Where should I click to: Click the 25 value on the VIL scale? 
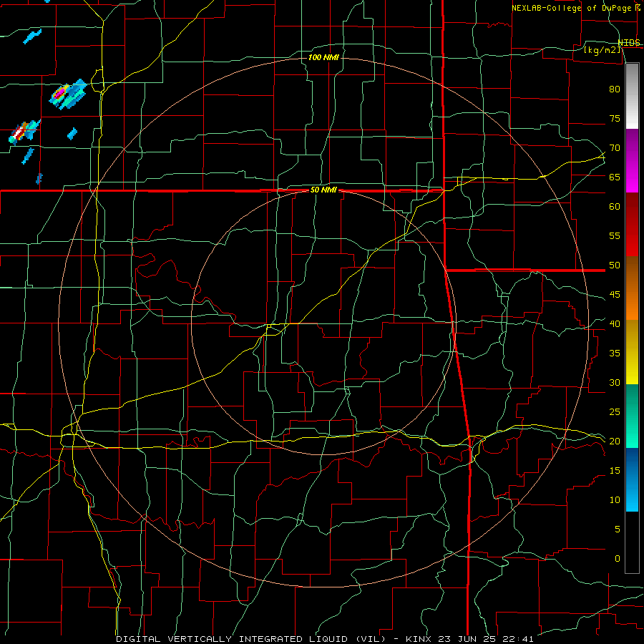[x=615, y=412]
